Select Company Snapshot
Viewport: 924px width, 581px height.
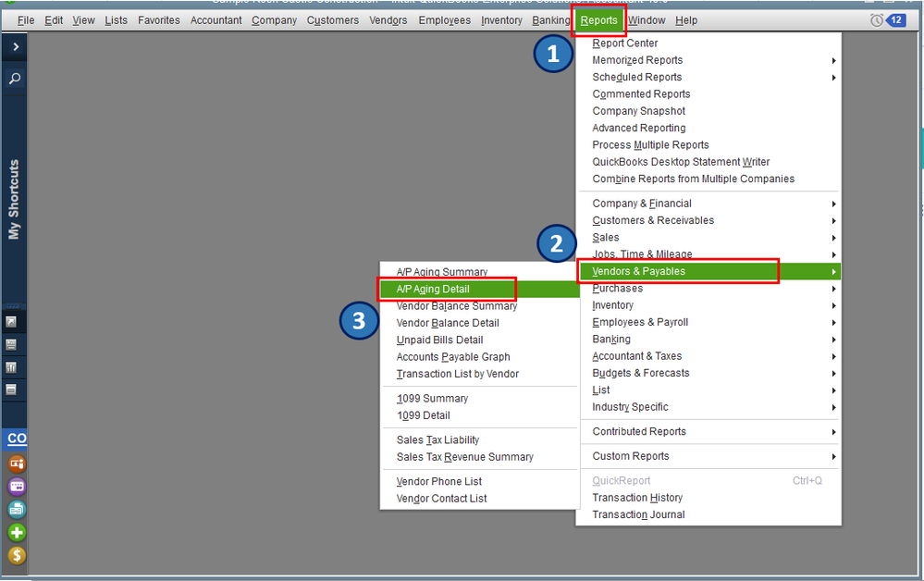click(708, 111)
